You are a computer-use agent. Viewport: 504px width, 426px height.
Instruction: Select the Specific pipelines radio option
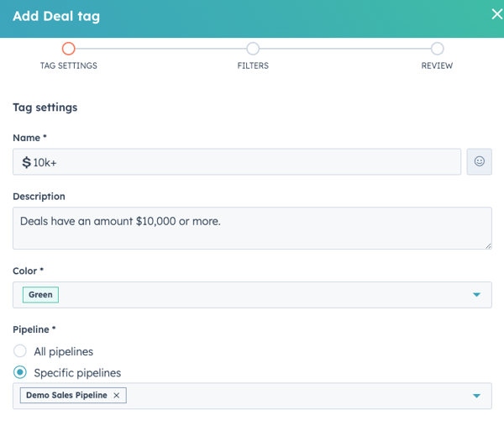pos(20,372)
